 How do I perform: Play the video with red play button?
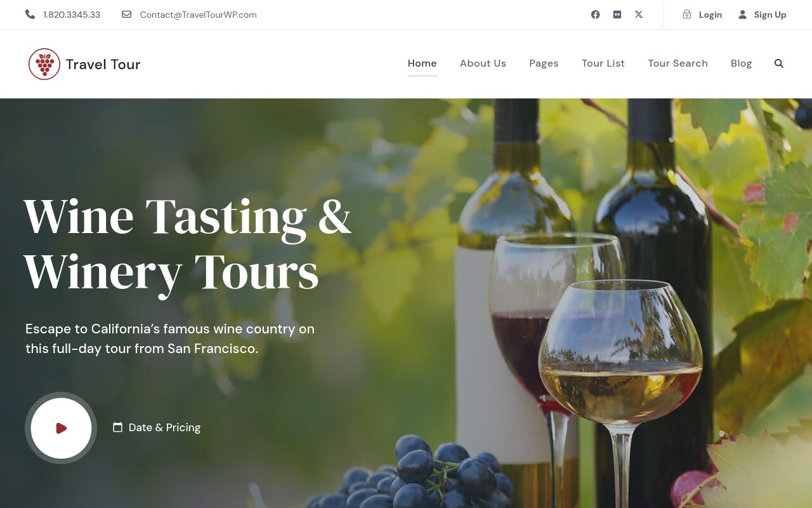(x=61, y=428)
